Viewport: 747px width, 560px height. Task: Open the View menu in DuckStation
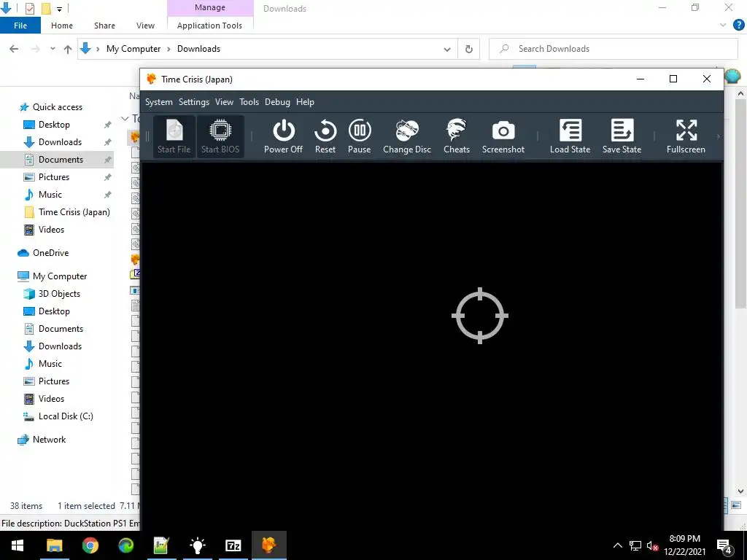click(x=224, y=102)
